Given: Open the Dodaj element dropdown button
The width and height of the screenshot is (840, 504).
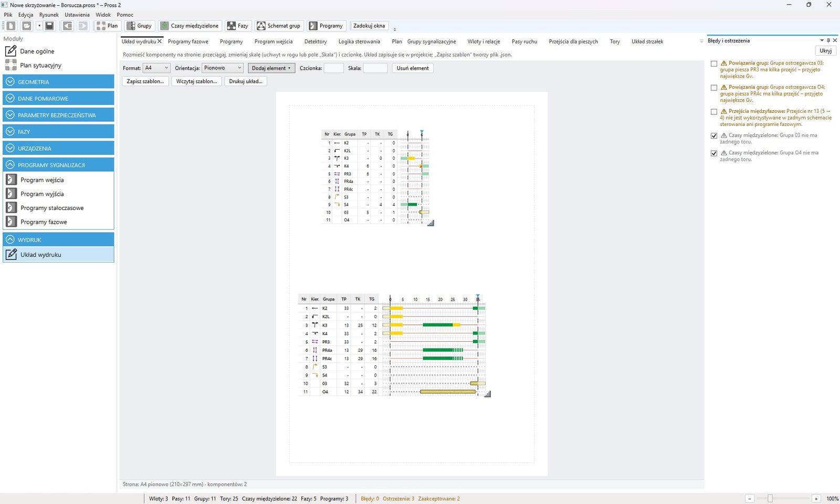Looking at the screenshot, I should point(271,68).
